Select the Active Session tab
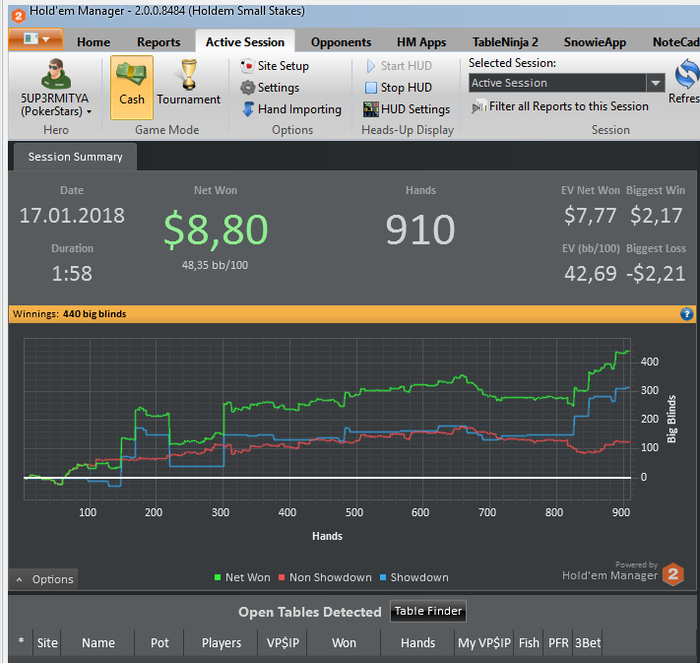This screenshot has width=700, height=663. point(245,42)
